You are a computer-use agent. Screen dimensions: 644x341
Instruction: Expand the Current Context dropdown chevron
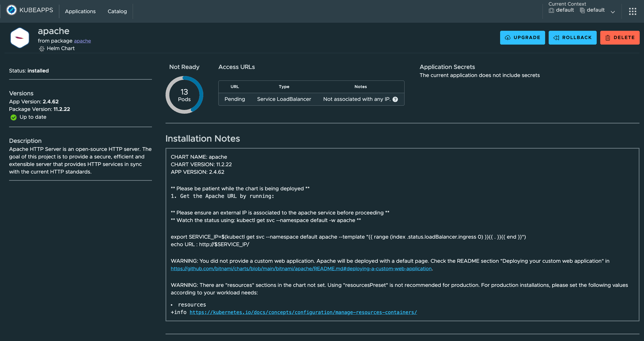(613, 12)
